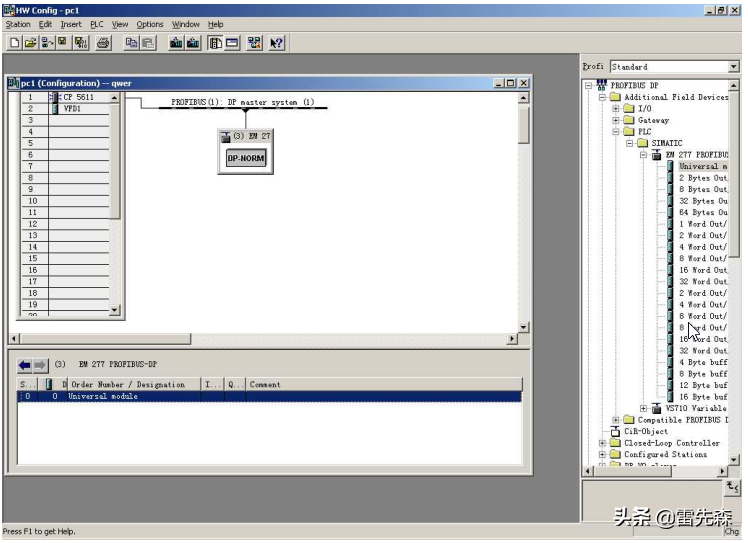The height and width of the screenshot is (543, 748).
Task: Click the New station toolbar icon
Action: pyautogui.click(x=14, y=43)
